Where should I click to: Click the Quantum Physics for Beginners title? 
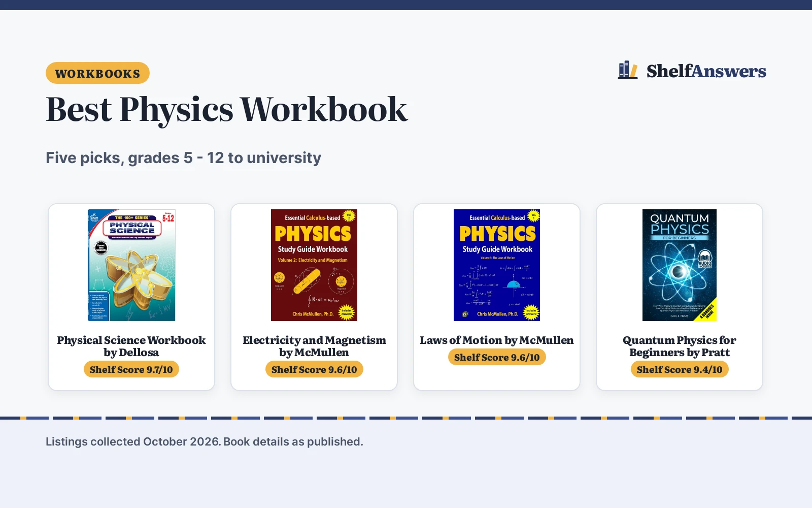click(x=680, y=346)
